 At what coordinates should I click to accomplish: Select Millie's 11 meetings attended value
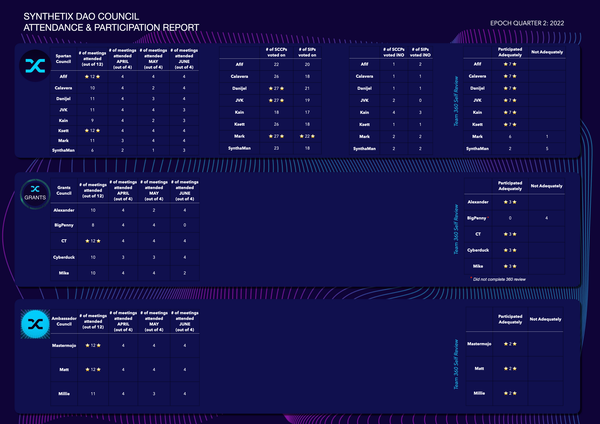(93, 393)
